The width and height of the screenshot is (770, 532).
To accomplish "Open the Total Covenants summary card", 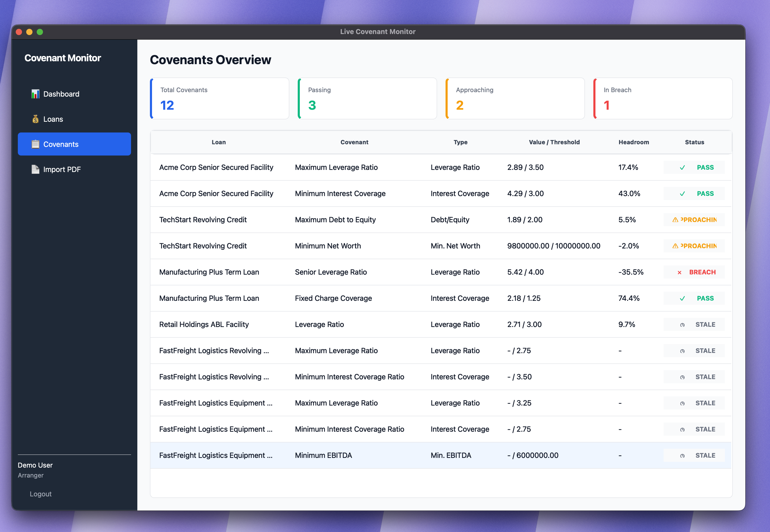I will (220, 98).
